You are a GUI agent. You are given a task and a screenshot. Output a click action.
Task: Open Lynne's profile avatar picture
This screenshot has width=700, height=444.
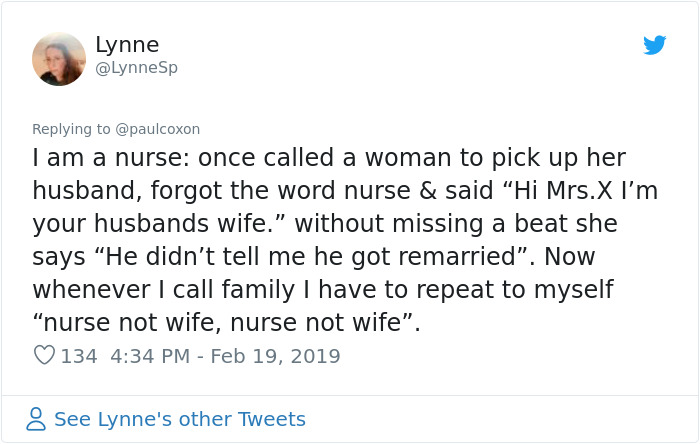[x=59, y=59]
